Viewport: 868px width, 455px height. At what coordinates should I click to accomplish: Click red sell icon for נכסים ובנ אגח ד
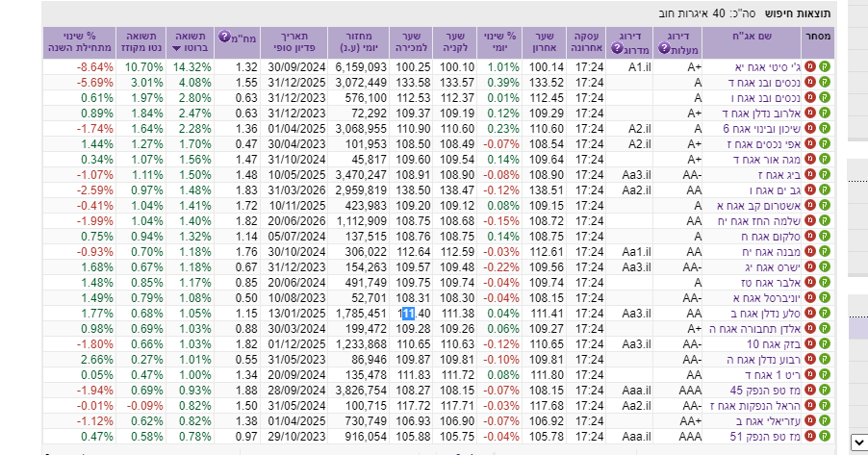810,83
